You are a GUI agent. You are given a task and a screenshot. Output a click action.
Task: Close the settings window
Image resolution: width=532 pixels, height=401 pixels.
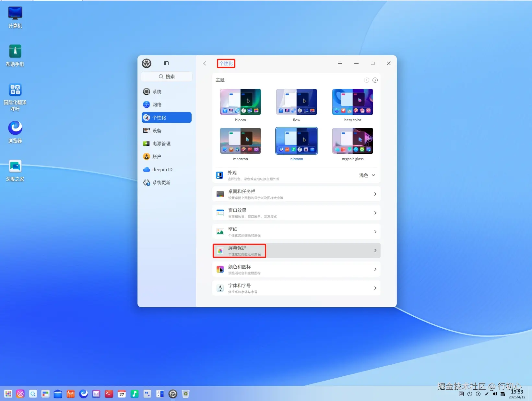click(389, 63)
